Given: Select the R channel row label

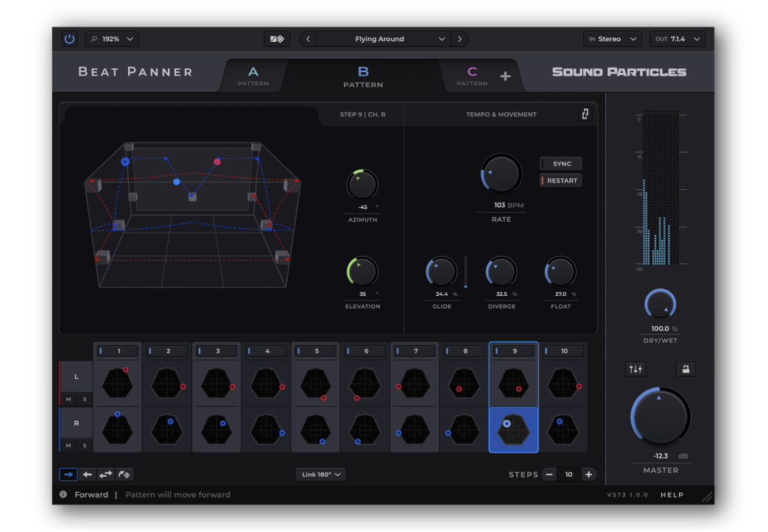Looking at the screenshot, I should tap(77, 423).
